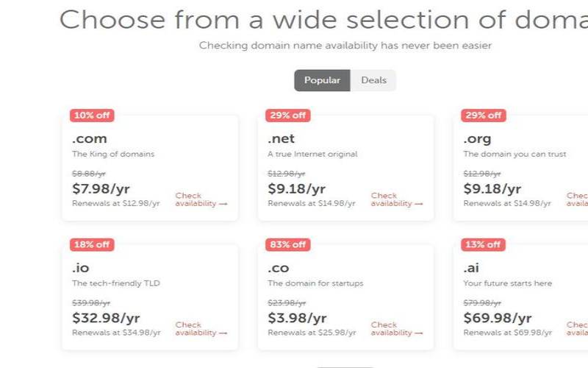The width and height of the screenshot is (588, 368).
Task: Select the .co domain card title
Action: point(278,268)
